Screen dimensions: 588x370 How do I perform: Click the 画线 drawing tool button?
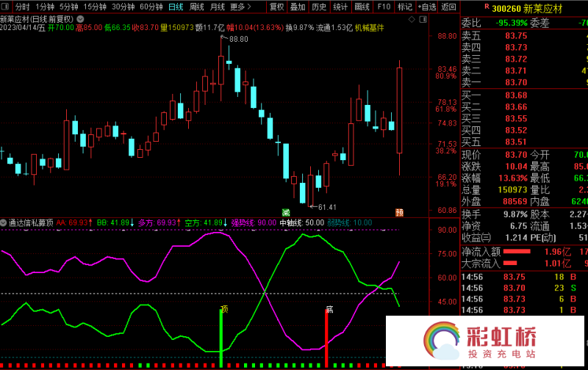click(362, 7)
